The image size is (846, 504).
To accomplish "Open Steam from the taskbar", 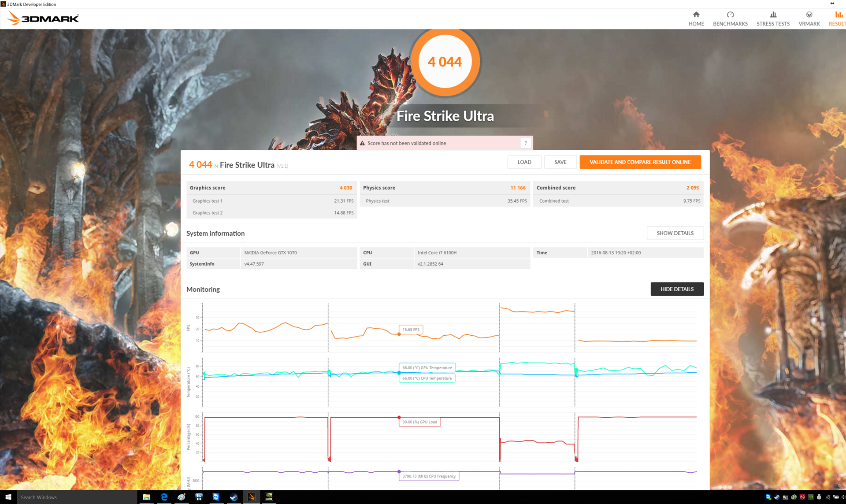I will [234, 497].
